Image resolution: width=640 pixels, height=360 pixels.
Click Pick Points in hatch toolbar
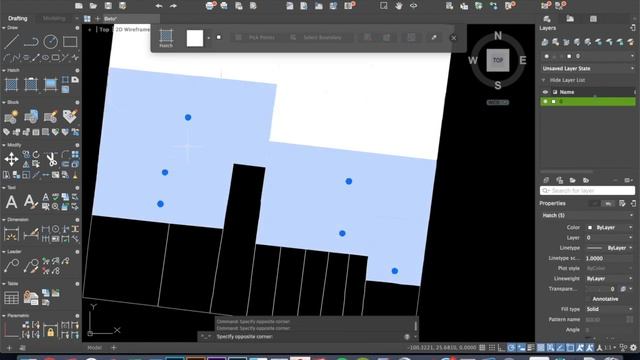click(x=256, y=38)
